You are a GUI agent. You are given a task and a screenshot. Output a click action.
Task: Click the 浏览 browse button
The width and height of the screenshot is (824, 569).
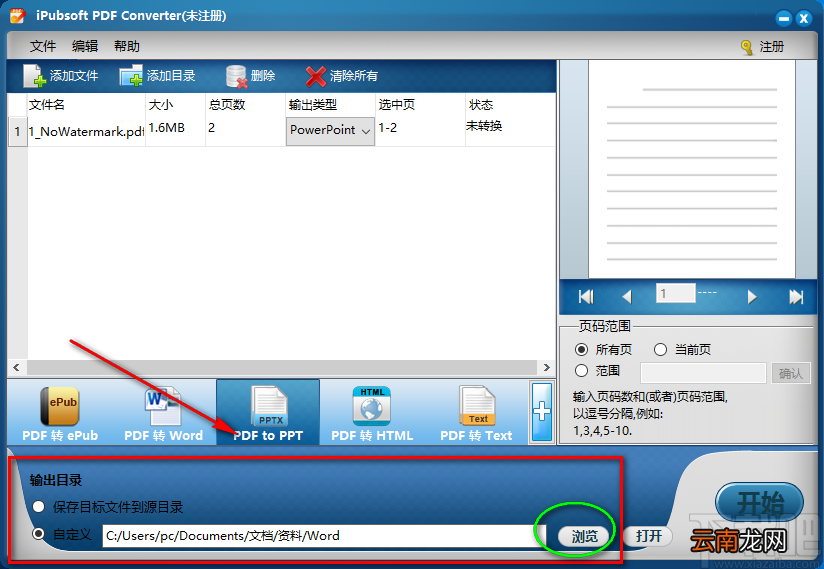tap(584, 536)
